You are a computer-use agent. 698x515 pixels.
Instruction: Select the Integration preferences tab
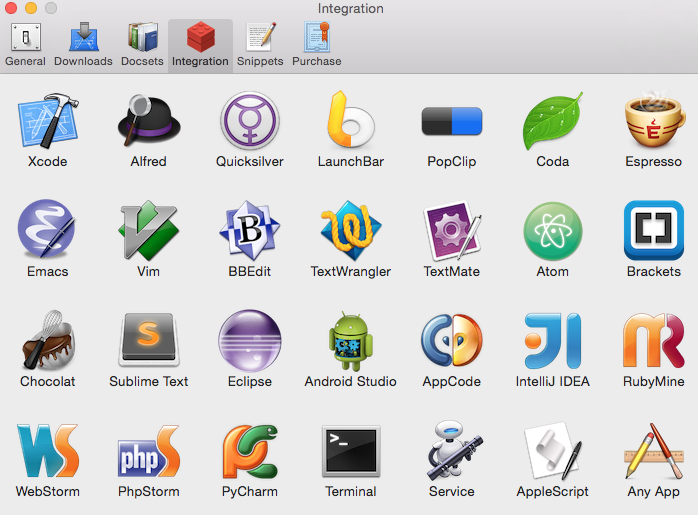(200, 45)
